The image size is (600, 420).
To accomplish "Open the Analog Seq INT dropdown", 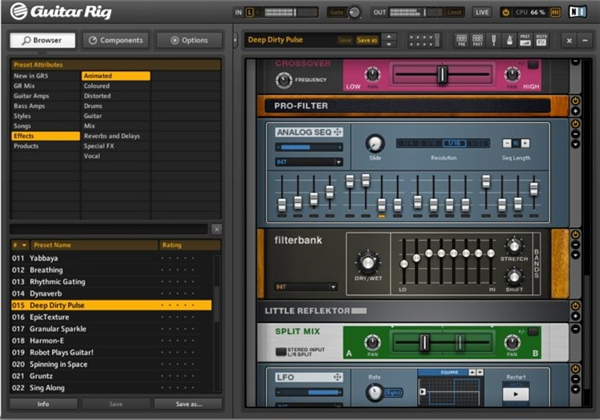I will (309, 162).
